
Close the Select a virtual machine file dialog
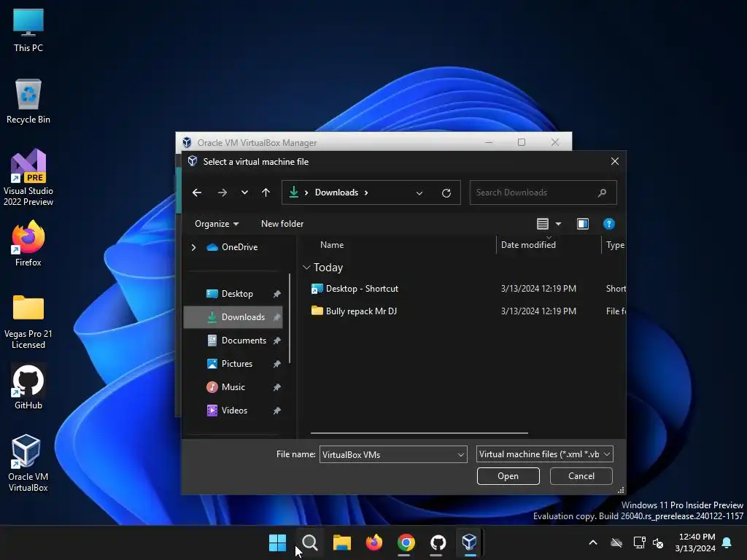(x=614, y=161)
